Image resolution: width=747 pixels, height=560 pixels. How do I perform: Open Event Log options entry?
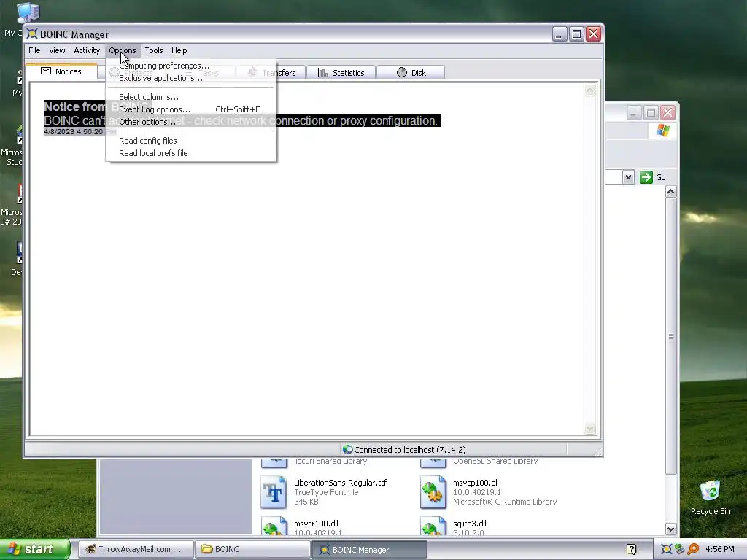point(190,109)
